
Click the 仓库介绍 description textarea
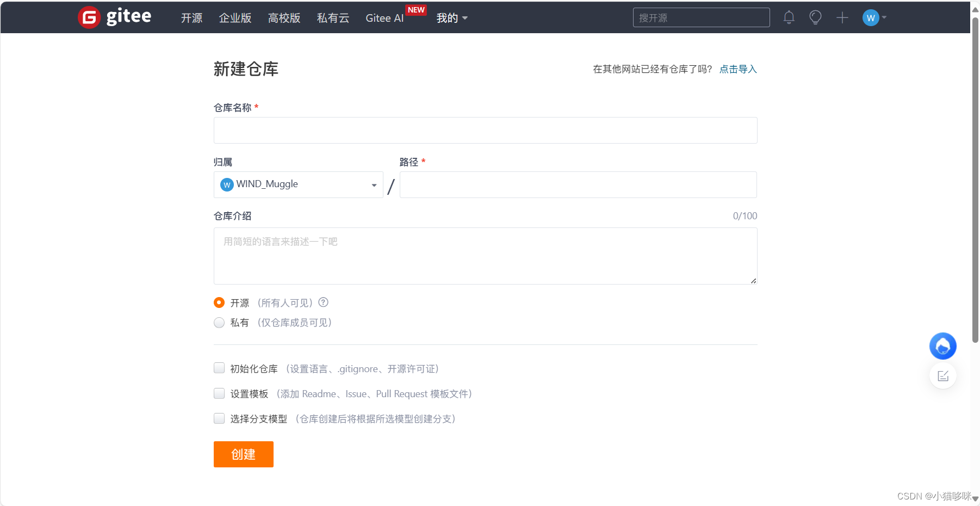click(485, 256)
